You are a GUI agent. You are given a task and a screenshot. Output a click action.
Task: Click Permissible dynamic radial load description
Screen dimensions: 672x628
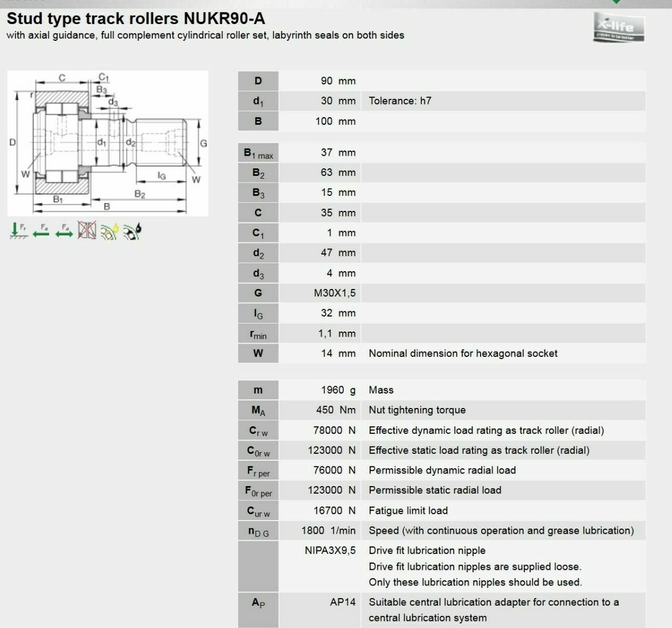click(x=442, y=471)
